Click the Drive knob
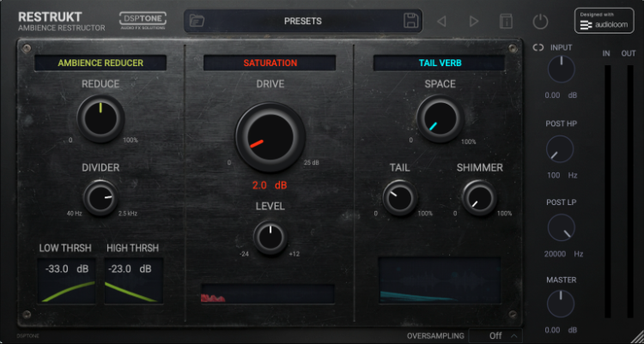 click(x=270, y=136)
